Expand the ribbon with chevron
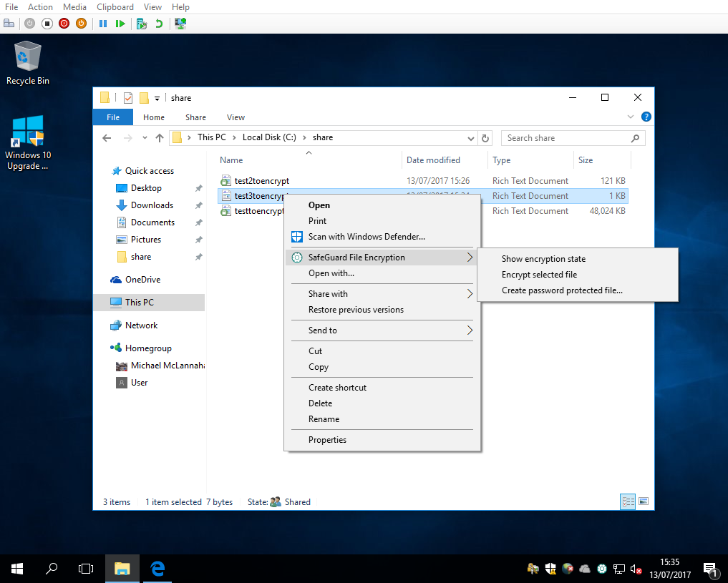728x583 pixels. 631,117
